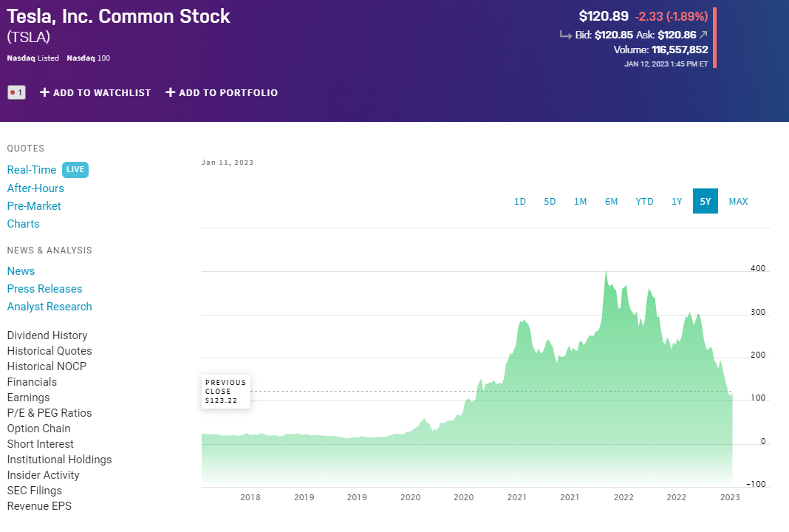
Task: Click the Ask $120.86 value
Action: click(x=677, y=35)
